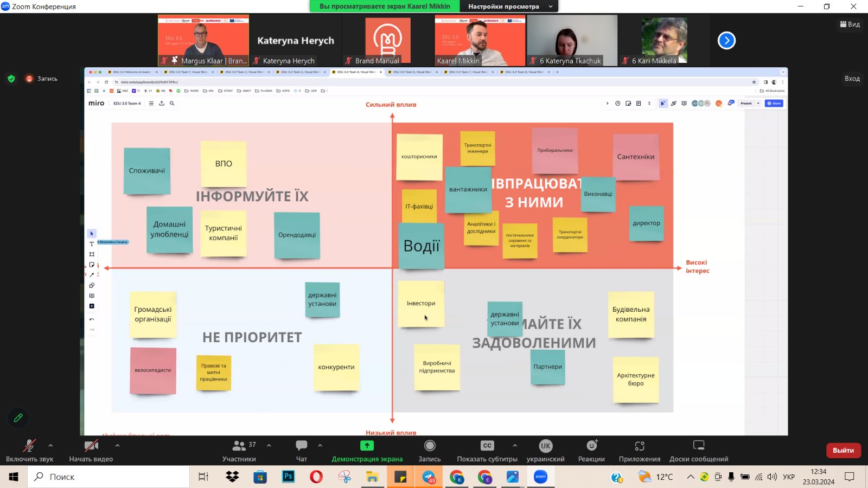Screen dimensions: 868x488
Task: Open the Reactions panel in Zoom
Action: (x=591, y=451)
